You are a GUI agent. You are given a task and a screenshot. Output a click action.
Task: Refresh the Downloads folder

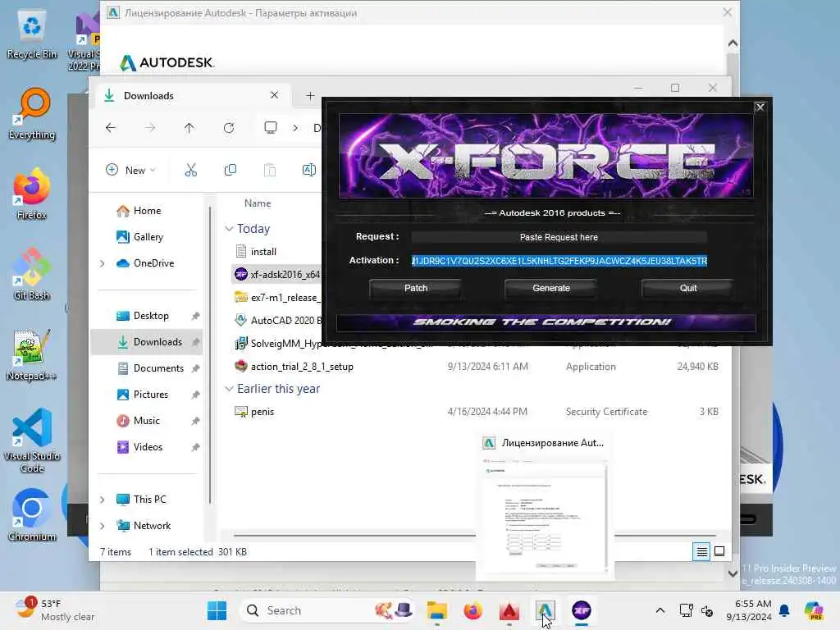point(229,128)
